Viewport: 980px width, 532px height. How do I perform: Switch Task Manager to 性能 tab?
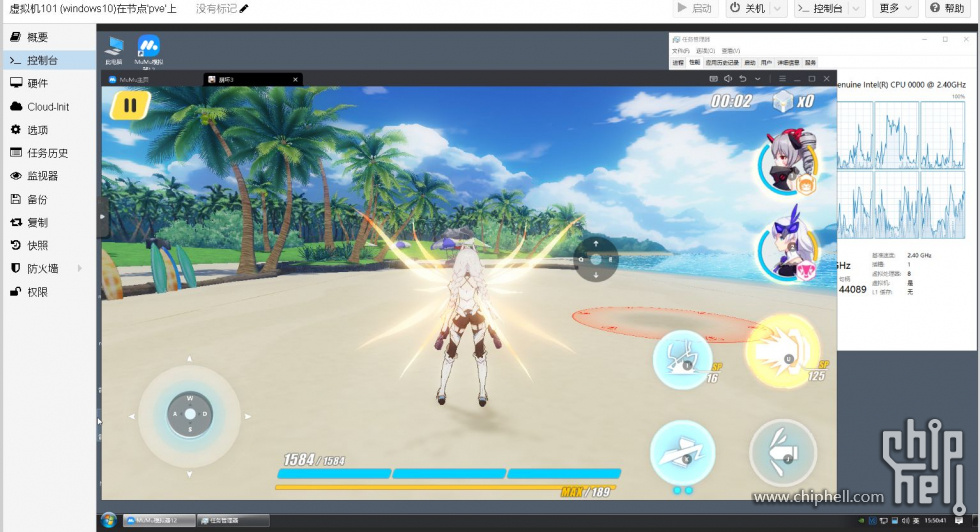[694, 63]
